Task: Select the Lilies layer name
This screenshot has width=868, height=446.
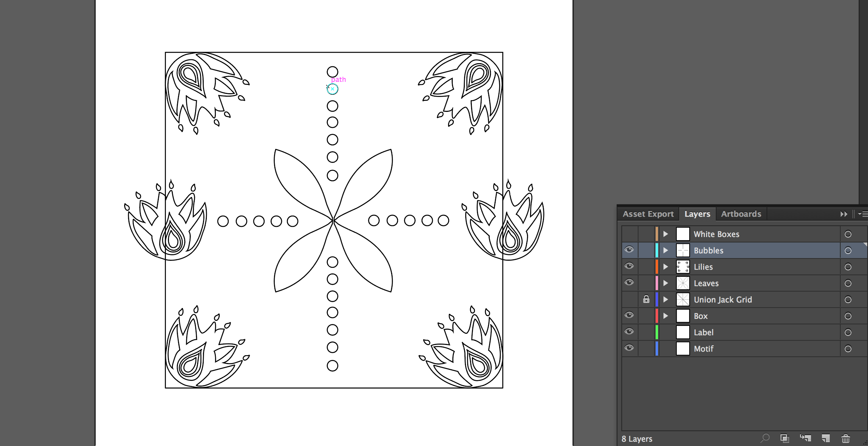Action: click(703, 267)
